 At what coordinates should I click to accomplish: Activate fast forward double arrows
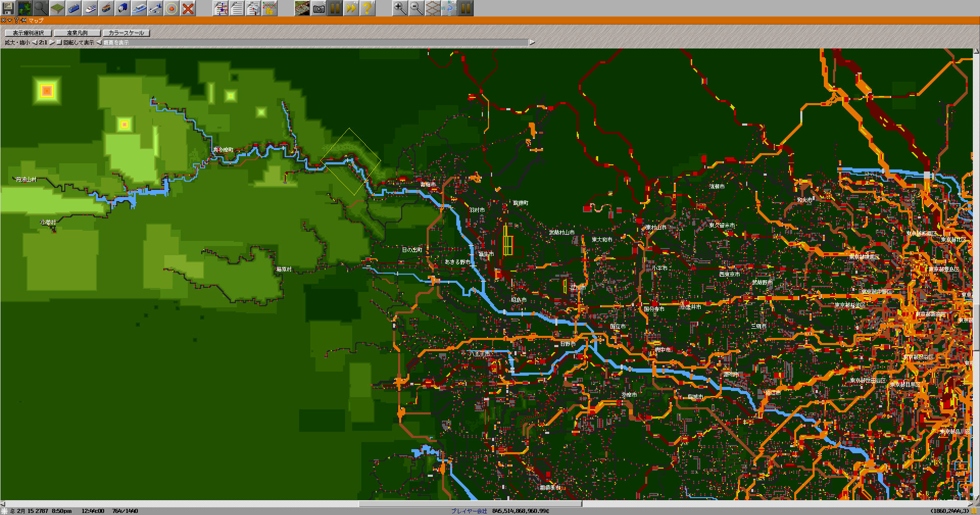click(351, 8)
